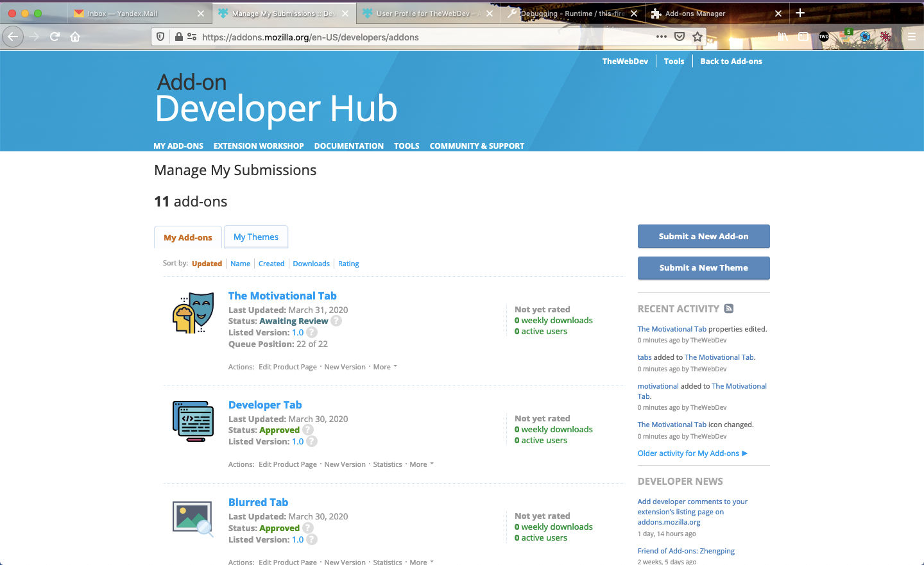924x565 pixels.
Task: Show help for Awaiting Review status
Action: pos(336,321)
